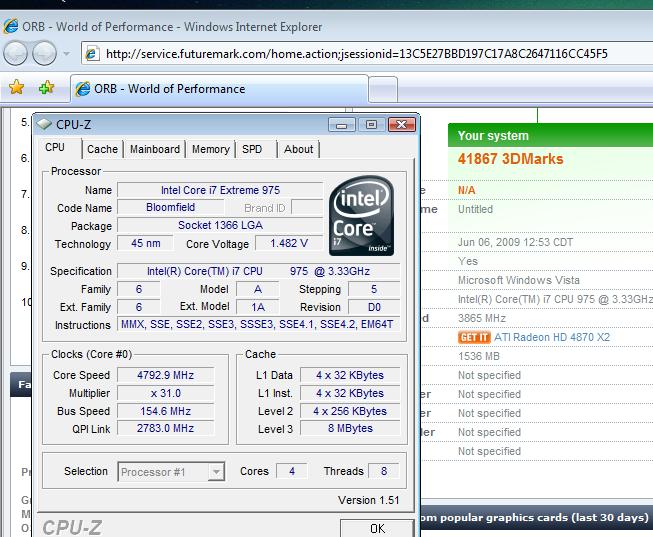Click the Internet Explorer back arrow button

[15, 53]
